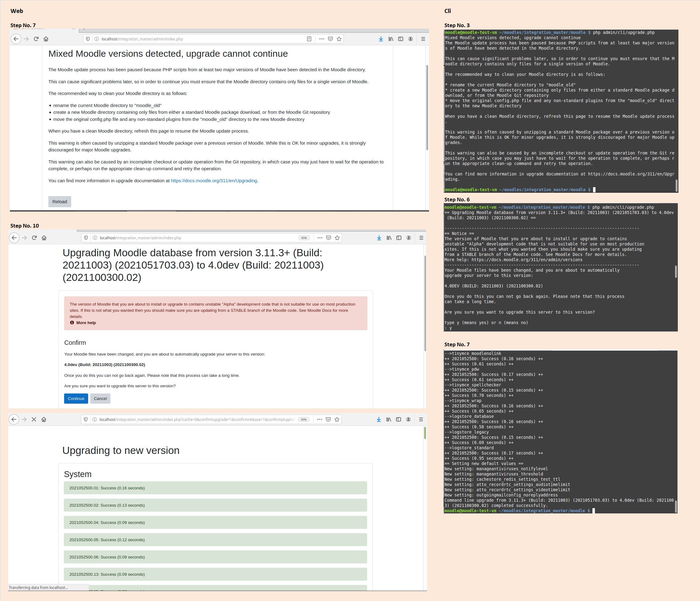The image size is (700, 601).
Task: Open hamburger menu in Mixed Moodle versions browser
Action: pos(423,39)
